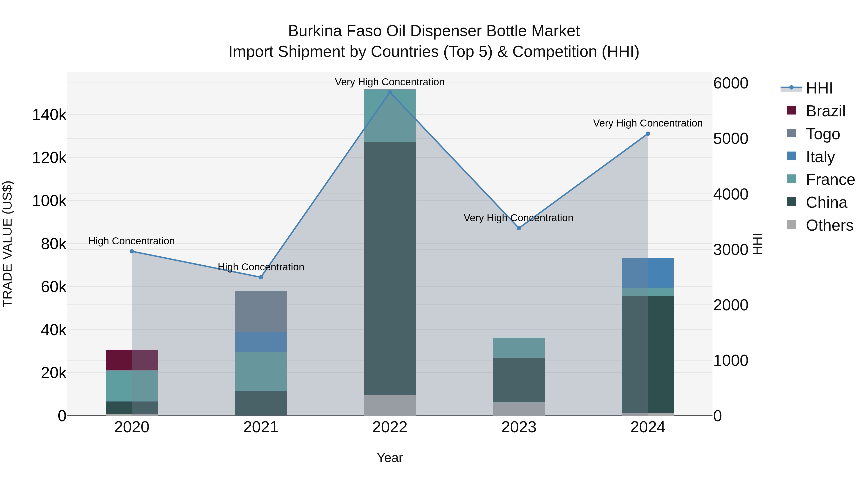Viewport: 868px width, 488px height.
Task: Click the HHI line marker for 2020
Action: [132, 251]
